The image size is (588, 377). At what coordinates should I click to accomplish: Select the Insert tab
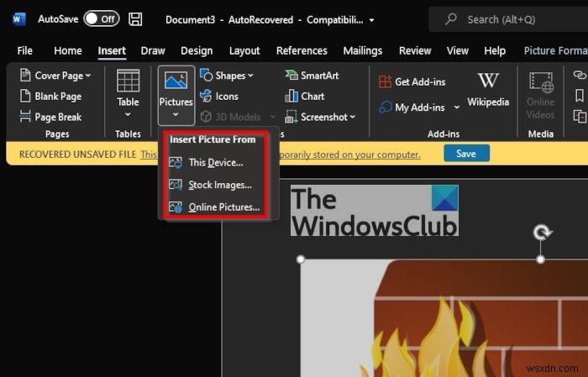[x=112, y=50]
